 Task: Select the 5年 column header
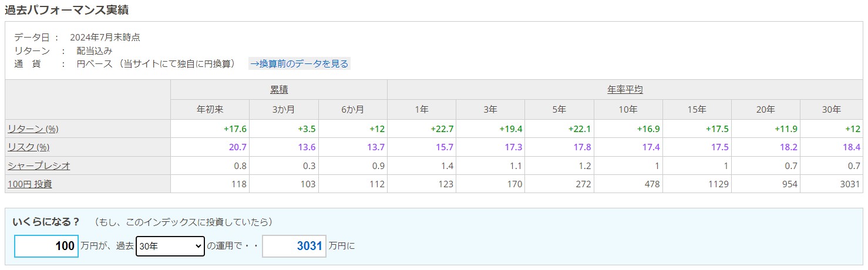[x=559, y=109]
